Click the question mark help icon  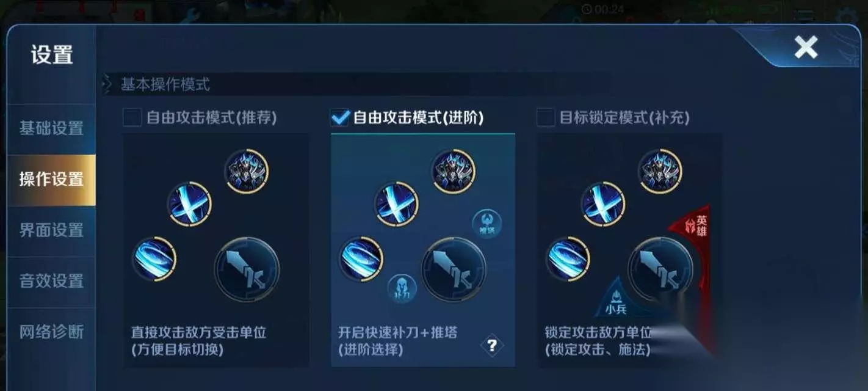pyautogui.click(x=492, y=346)
